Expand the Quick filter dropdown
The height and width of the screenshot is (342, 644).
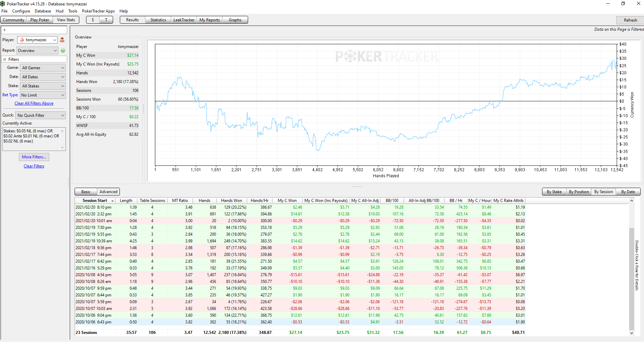coord(41,115)
